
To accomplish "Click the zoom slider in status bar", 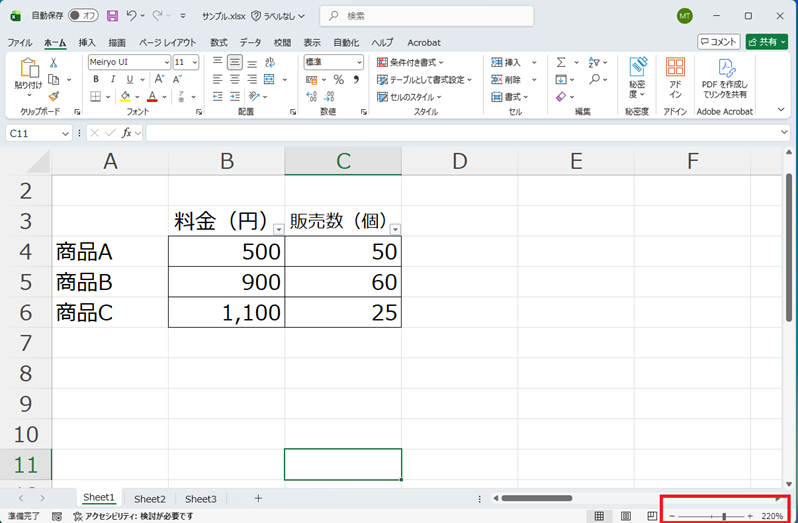I will tap(724, 516).
